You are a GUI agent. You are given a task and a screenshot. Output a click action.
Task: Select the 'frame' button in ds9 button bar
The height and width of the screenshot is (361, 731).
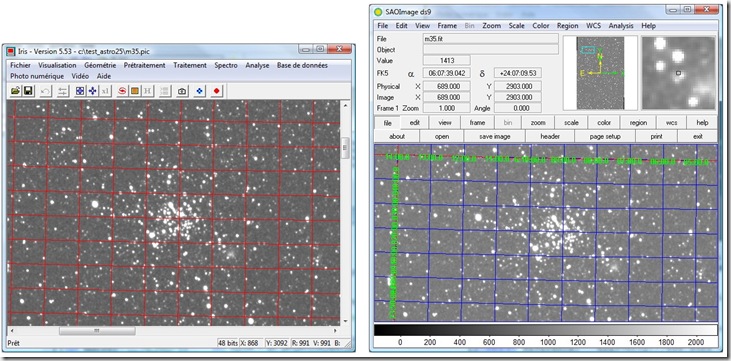[477, 123]
